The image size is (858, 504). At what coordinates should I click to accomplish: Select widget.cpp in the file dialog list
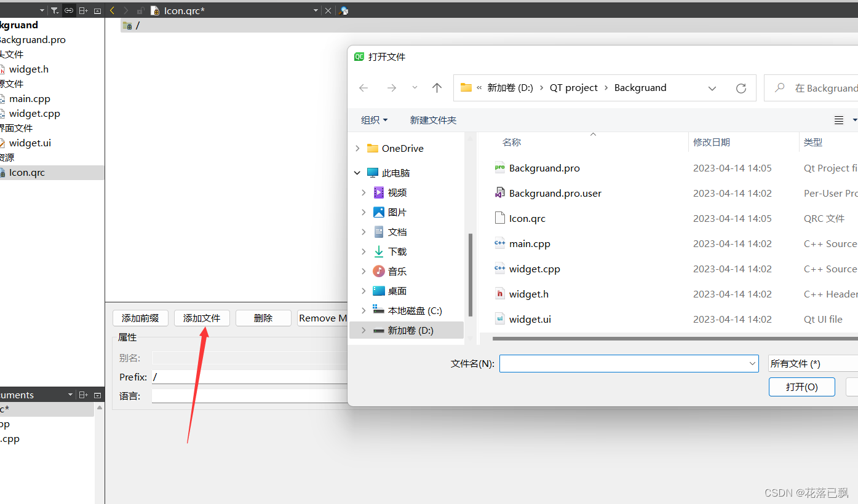[528, 269]
